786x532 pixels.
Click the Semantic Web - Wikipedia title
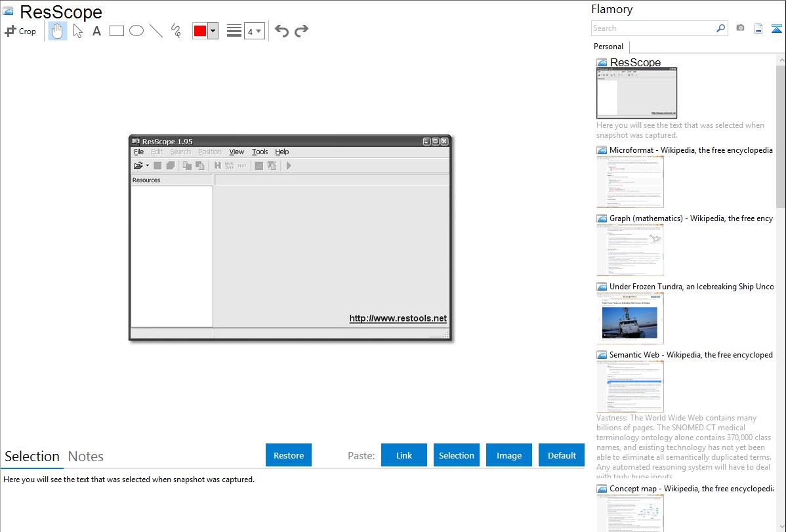pyautogui.click(x=691, y=355)
